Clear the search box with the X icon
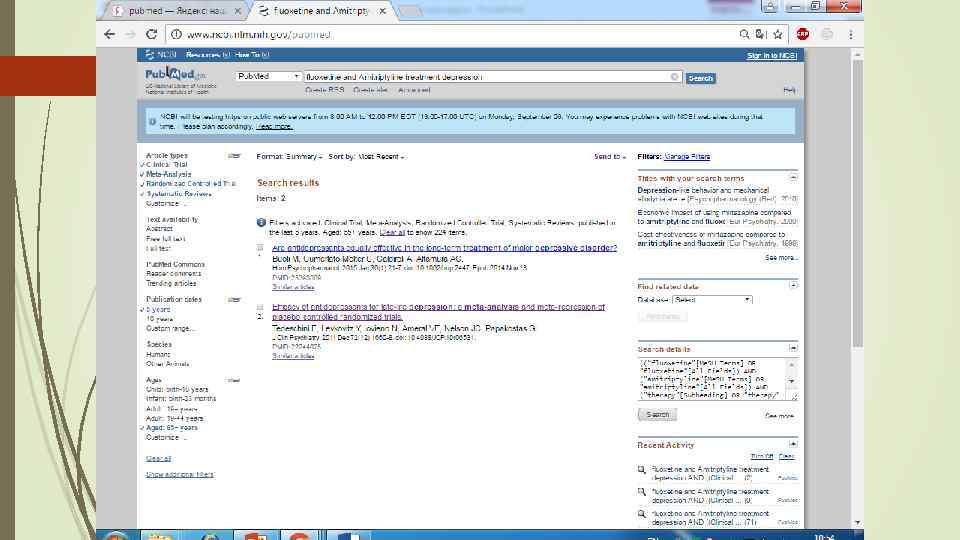Screen dimensions: 960x540 (x=674, y=77)
